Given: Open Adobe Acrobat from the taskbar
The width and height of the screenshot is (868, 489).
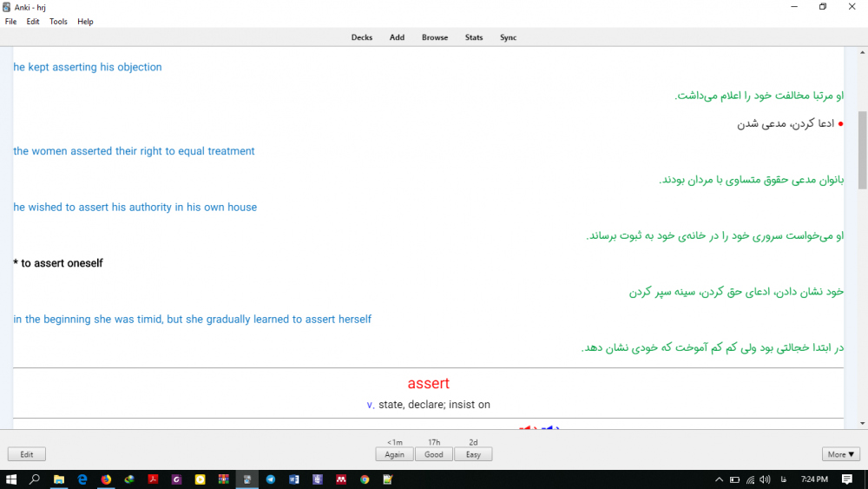Looking at the screenshot, I should 153,479.
